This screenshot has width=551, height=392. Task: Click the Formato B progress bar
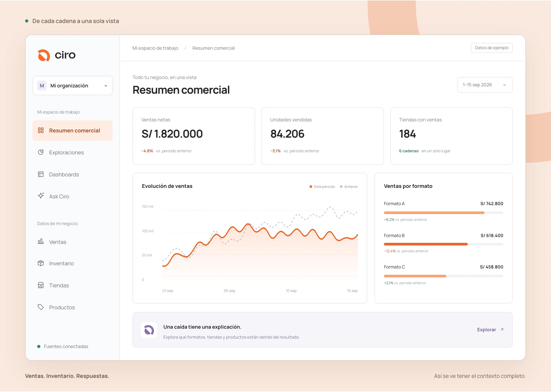click(x=443, y=244)
